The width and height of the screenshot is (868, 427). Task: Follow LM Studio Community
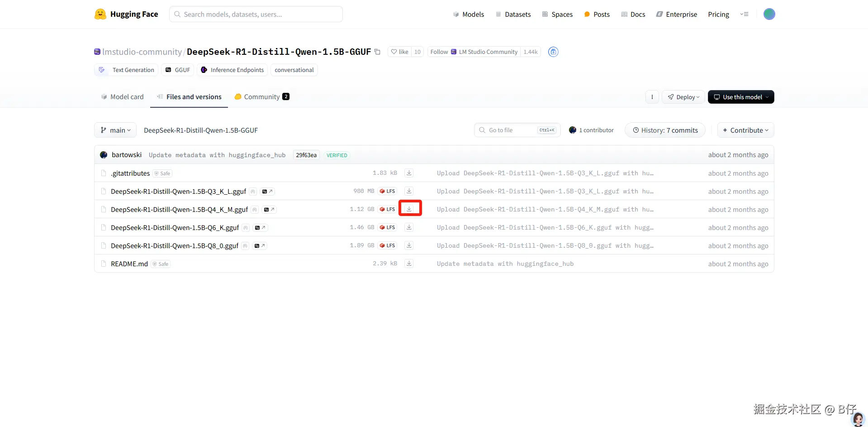click(x=474, y=52)
